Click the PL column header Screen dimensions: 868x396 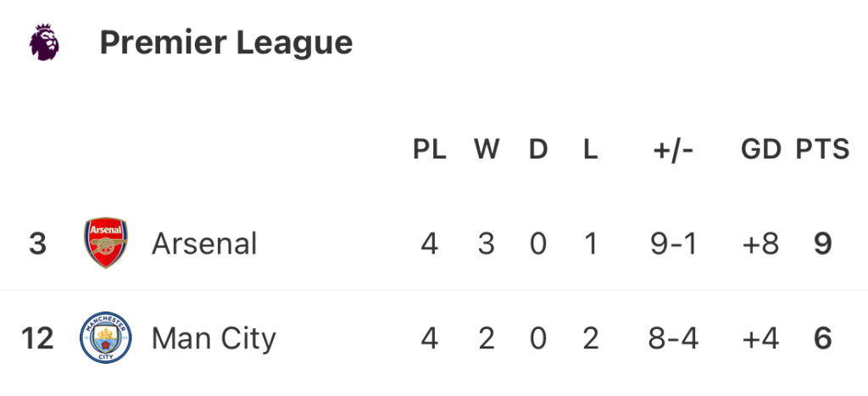coord(430,149)
